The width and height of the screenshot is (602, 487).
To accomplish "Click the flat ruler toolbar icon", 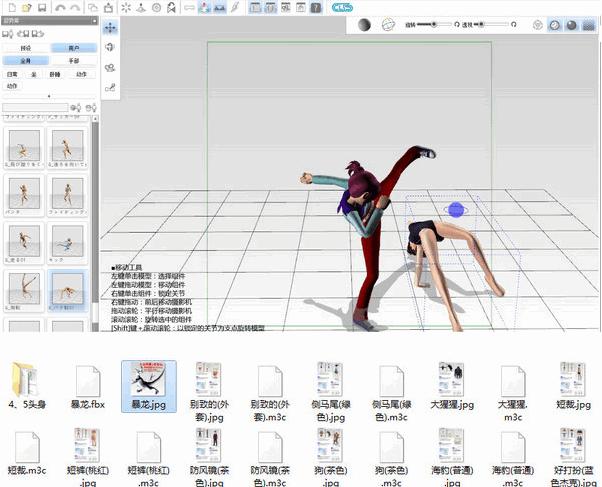I will point(189,7).
